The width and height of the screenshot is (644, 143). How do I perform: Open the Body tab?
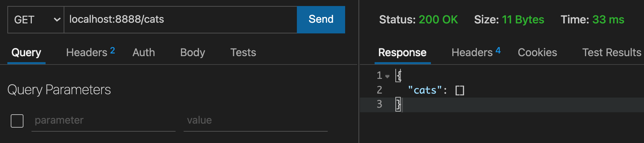tap(192, 52)
